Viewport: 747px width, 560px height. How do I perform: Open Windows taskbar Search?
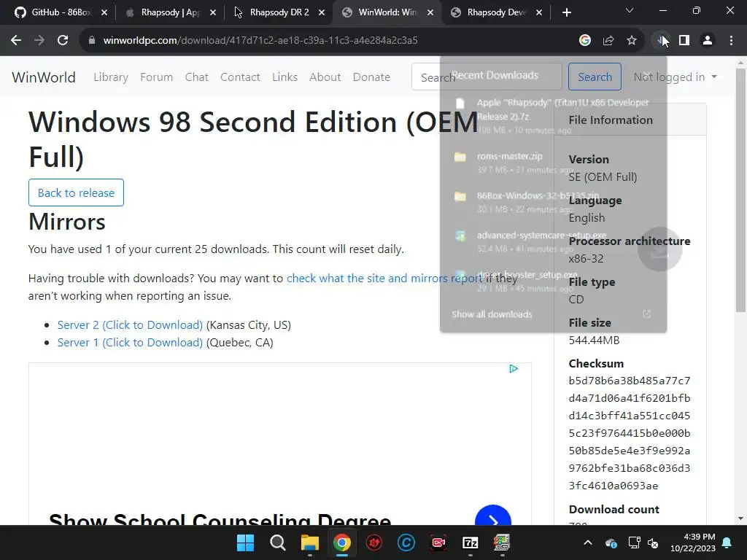click(278, 542)
